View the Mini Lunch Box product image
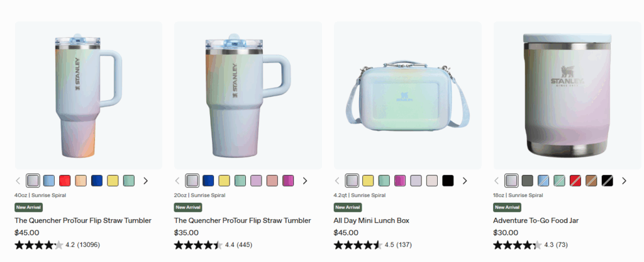Image resolution: width=644 pixels, height=262 pixels. (408, 96)
